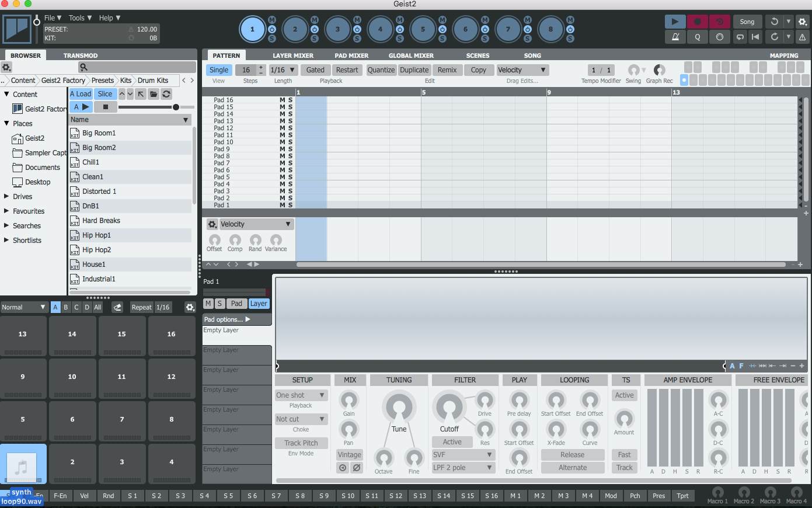
Task: Click the Remix button
Action: (x=447, y=70)
